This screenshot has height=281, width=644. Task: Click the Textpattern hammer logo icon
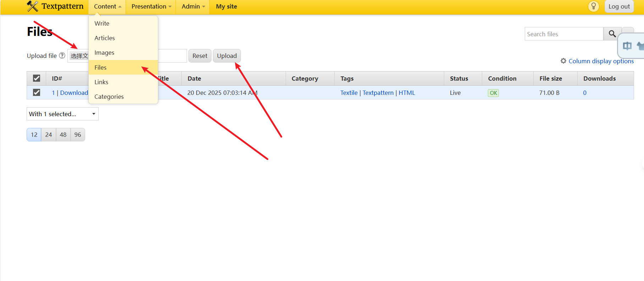(32, 6)
